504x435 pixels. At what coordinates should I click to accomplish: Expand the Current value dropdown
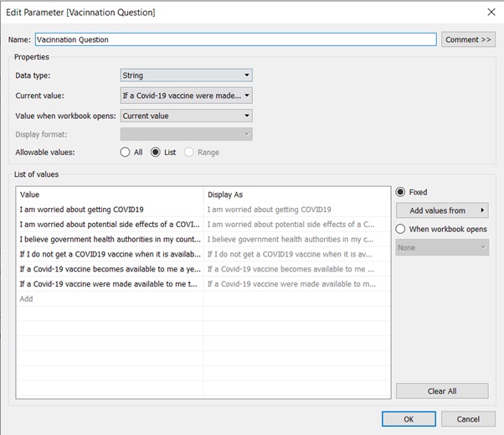187,96
